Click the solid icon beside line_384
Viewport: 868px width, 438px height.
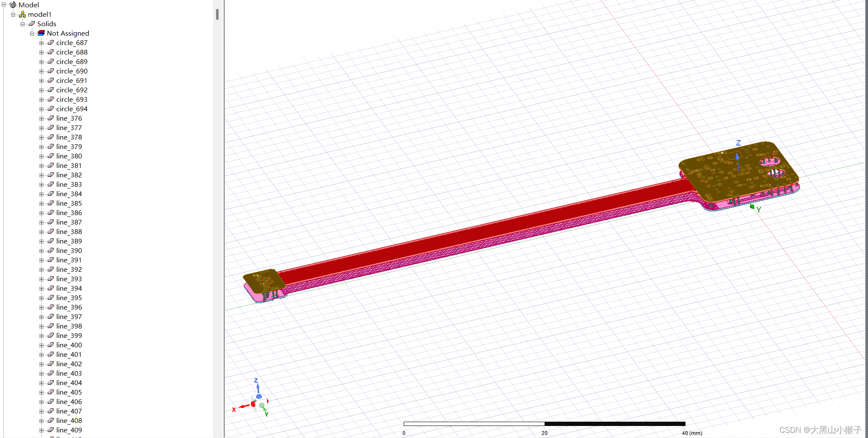coord(51,194)
